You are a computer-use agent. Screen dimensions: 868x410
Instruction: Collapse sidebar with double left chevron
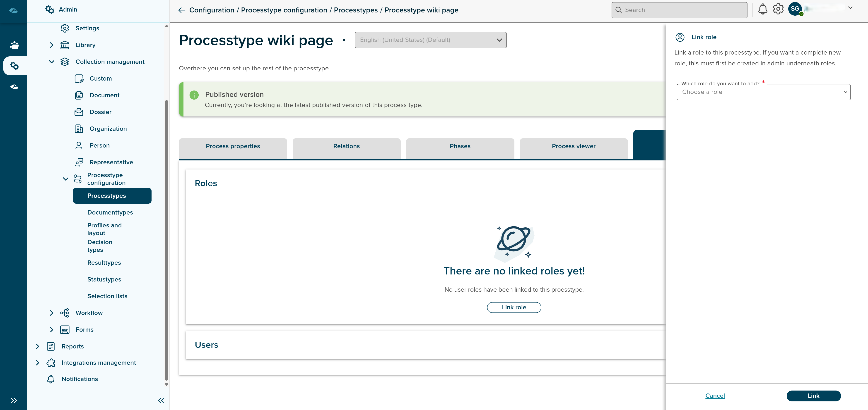coord(161,400)
